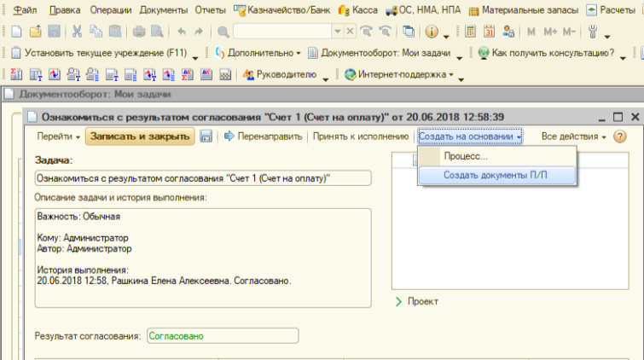644x360 pixels.
Task: Click the cut scissors icon
Action: (77, 32)
